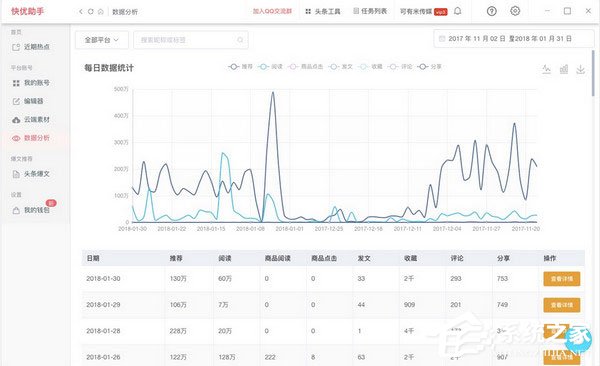Click the back arrow chevron
Image resolution: width=600 pixels, height=366 pixels.
point(81,11)
